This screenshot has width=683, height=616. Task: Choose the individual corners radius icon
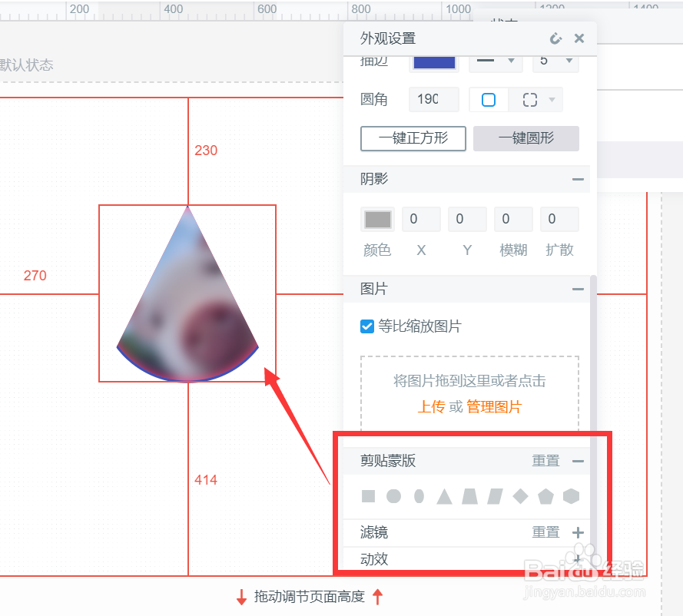(x=529, y=100)
